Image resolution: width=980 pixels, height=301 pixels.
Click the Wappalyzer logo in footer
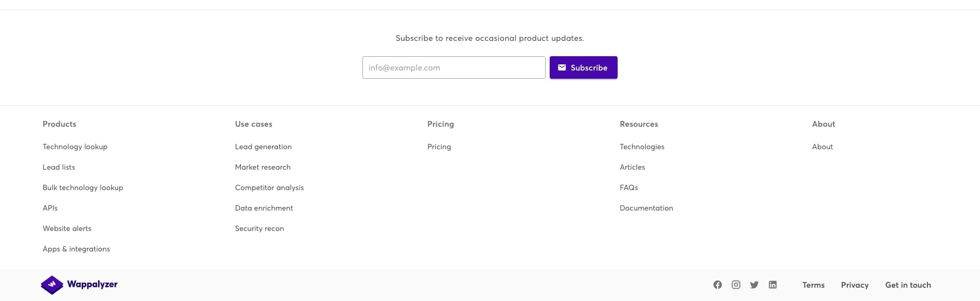click(x=79, y=285)
